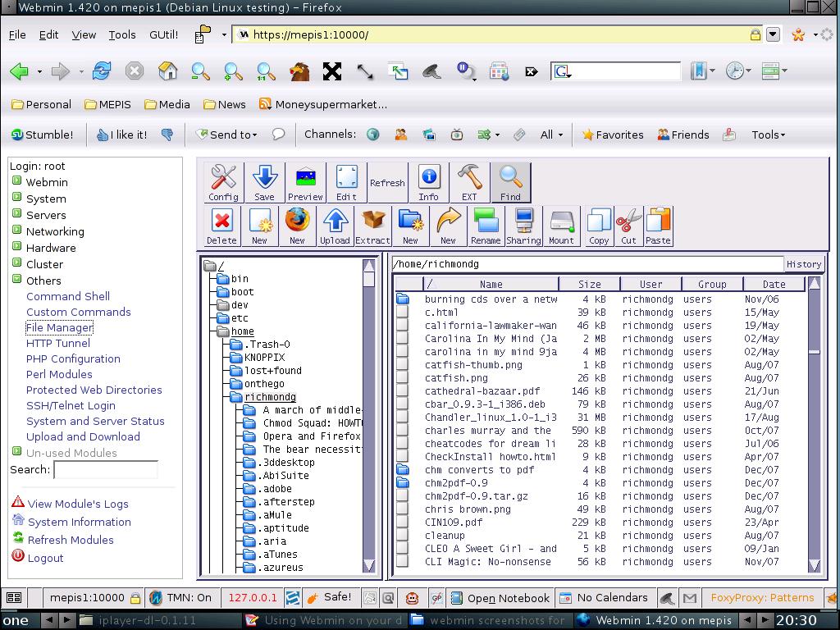Upload a file to the server
This screenshot has height=630, width=840.
pyautogui.click(x=335, y=226)
